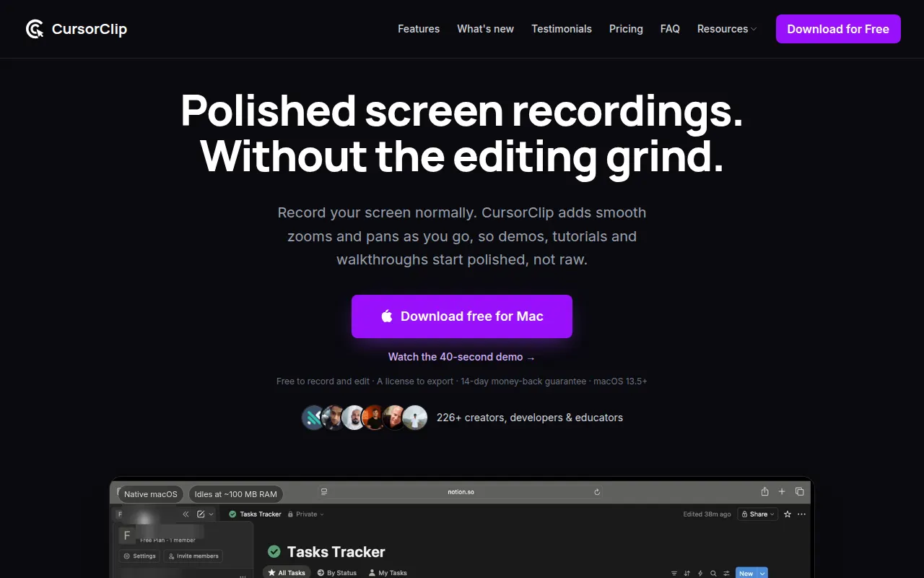This screenshot has width=924, height=578.
Task: View the Pricing section
Action: (x=626, y=29)
